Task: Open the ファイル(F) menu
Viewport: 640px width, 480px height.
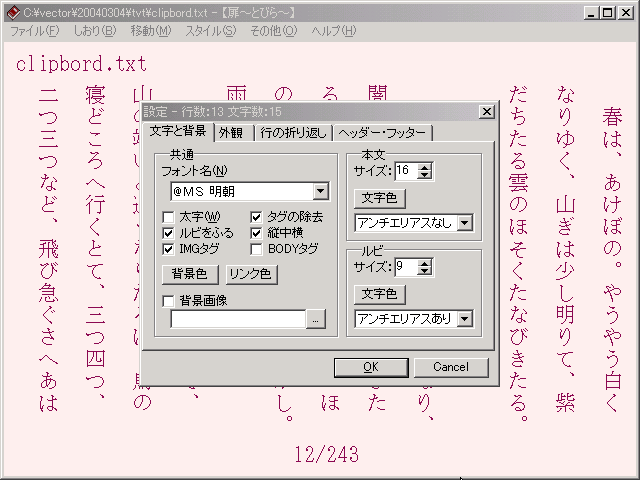Action: (x=35, y=31)
